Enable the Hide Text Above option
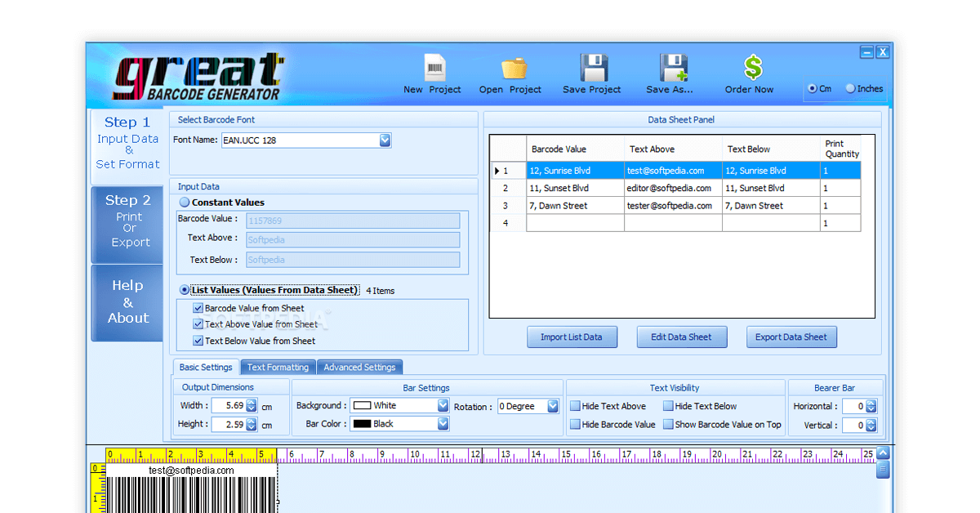Screen dimensions: 980x513 pyautogui.click(x=575, y=406)
